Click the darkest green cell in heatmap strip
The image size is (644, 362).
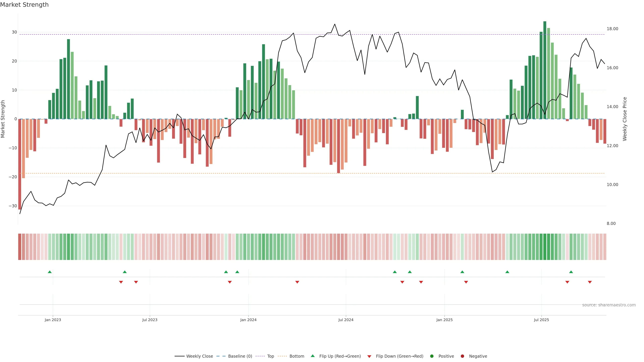pyautogui.click(x=545, y=247)
